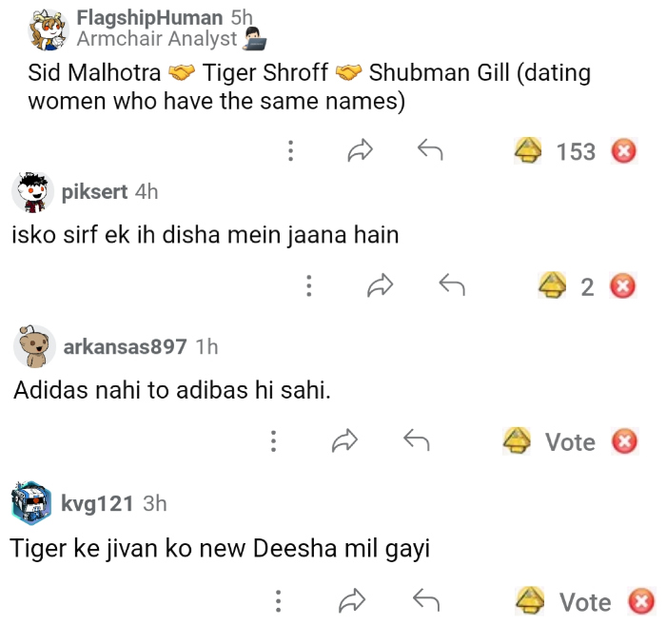The image size is (666, 644).
Task: Reply to kvg121's comment
Action: (424, 601)
